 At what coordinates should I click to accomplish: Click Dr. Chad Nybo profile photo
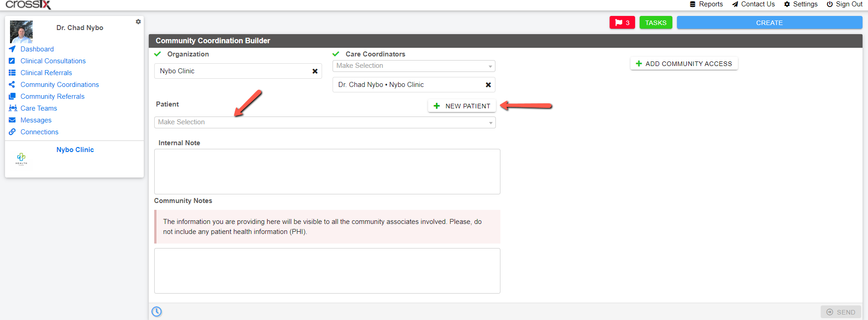pos(21,32)
